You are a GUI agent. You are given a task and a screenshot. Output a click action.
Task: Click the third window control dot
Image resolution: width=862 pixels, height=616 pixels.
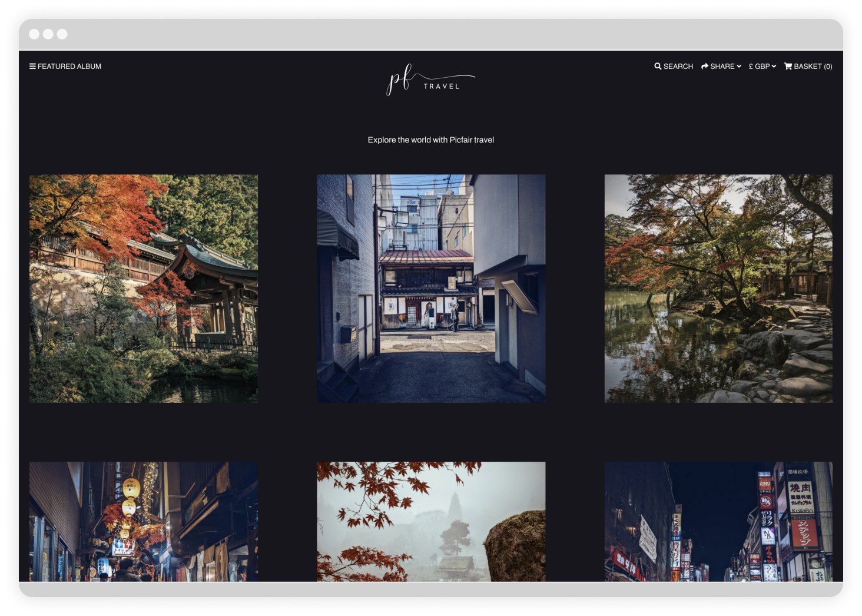(x=62, y=34)
